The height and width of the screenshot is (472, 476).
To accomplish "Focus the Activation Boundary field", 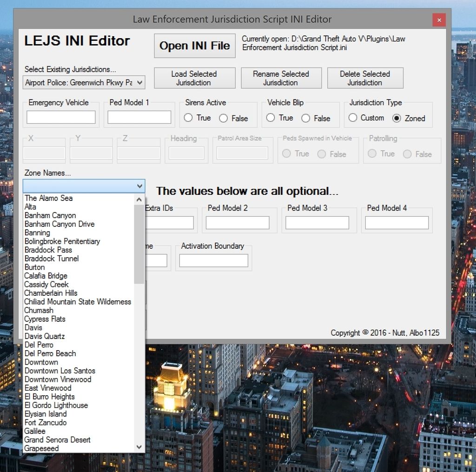I will (213, 261).
